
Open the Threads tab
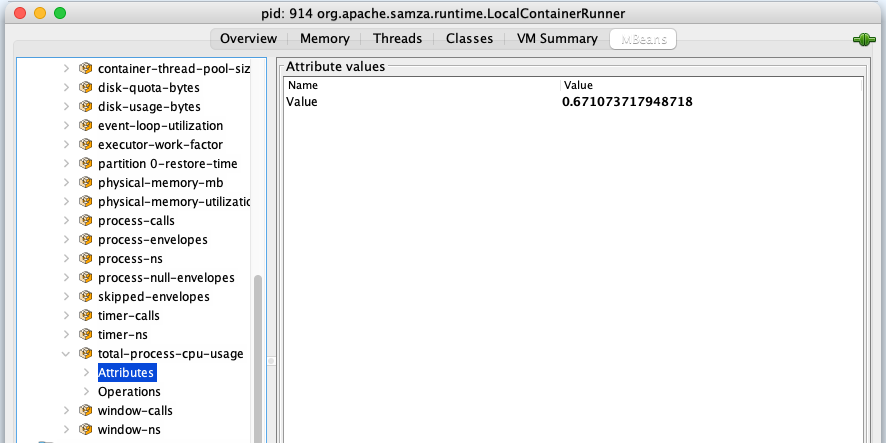pyautogui.click(x=397, y=39)
